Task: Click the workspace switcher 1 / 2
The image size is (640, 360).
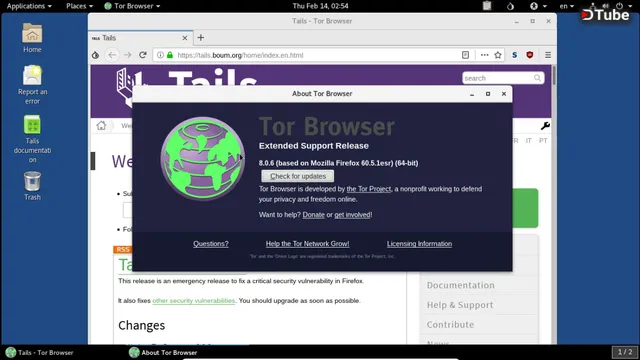Action: coord(625,352)
